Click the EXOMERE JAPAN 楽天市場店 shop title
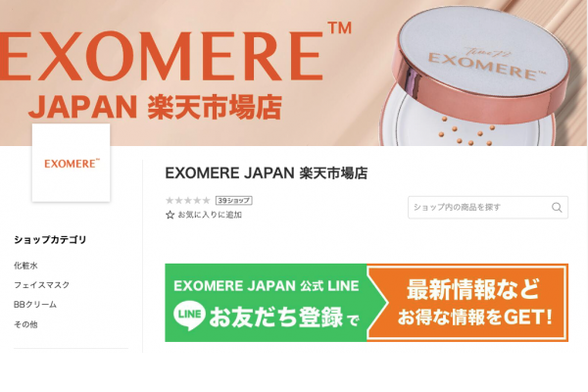This screenshot has height=392, width=588. click(x=267, y=173)
